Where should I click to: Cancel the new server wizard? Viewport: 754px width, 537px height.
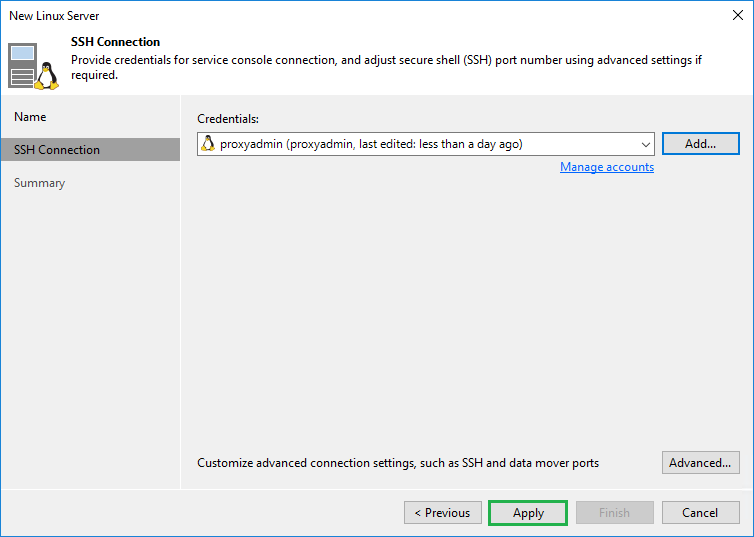pos(700,513)
